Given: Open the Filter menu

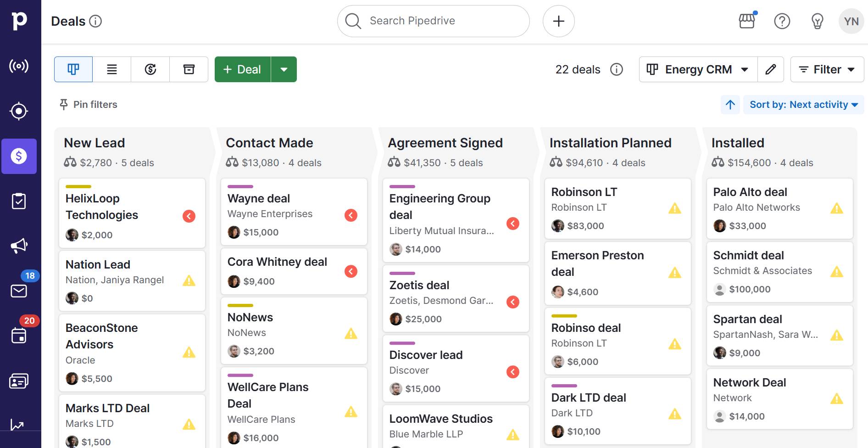Looking at the screenshot, I should (x=827, y=69).
